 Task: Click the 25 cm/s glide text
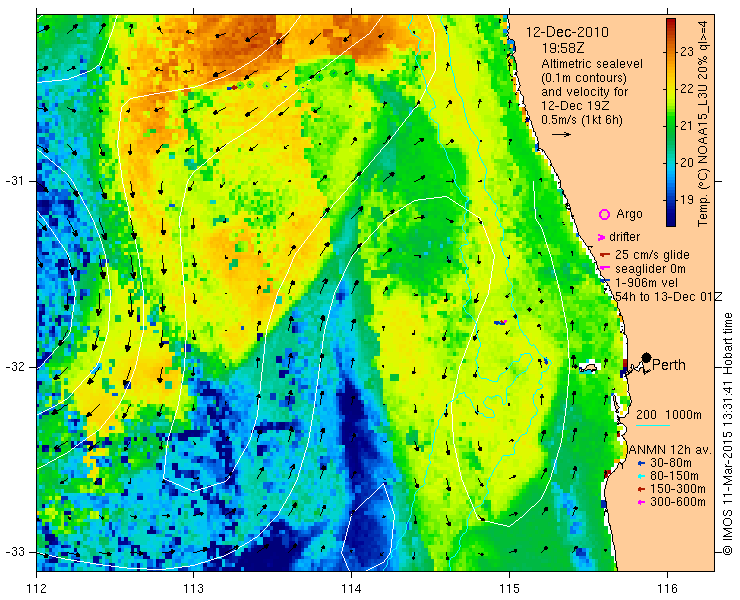pos(652,255)
